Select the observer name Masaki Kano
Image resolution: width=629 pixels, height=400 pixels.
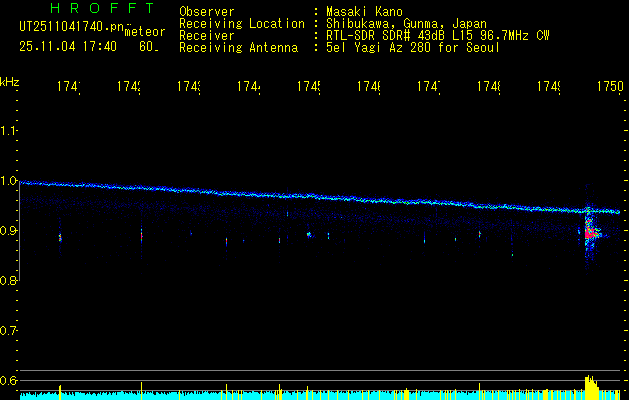361,12
